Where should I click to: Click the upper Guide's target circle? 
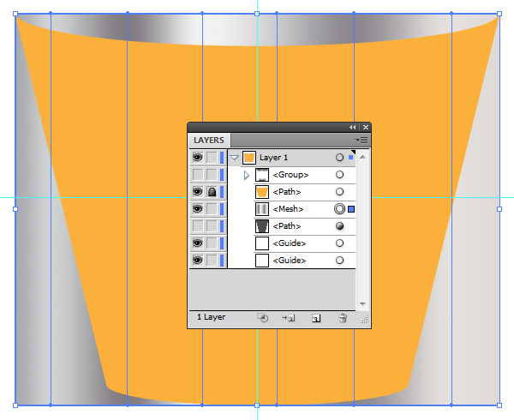(x=339, y=243)
